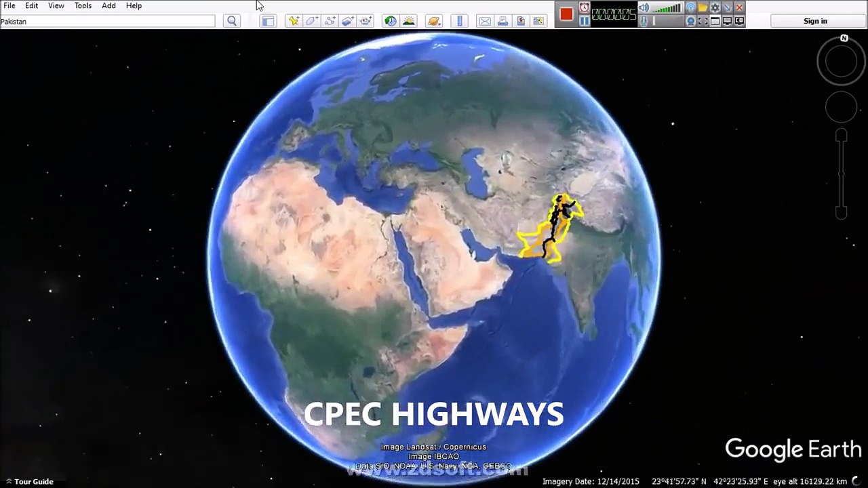Open the File menu
The height and width of the screenshot is (488, 868).
pyautogui.click(x=9, y=5)
